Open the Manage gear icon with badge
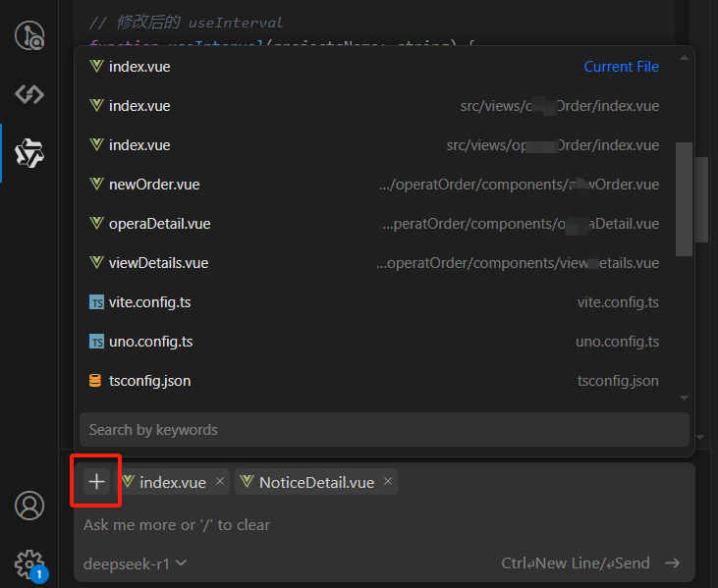This screenshot has width=718, height=588. tap(30, 564)
